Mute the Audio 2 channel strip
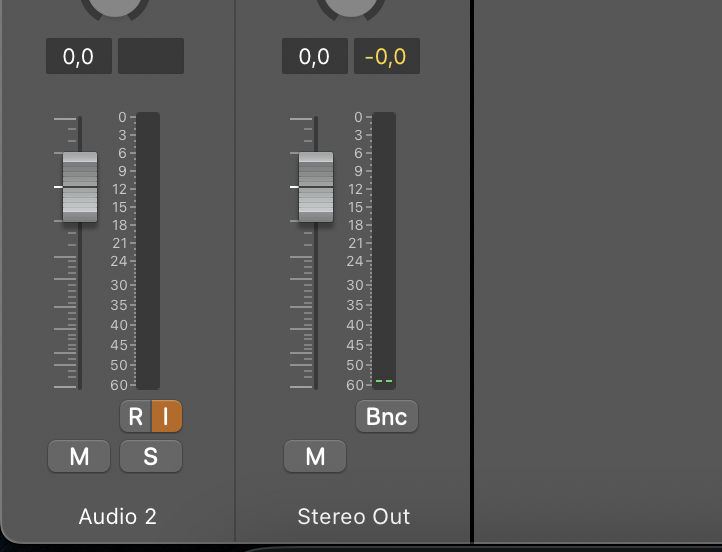This screenshot has height=552, width=722. (79, 457)
